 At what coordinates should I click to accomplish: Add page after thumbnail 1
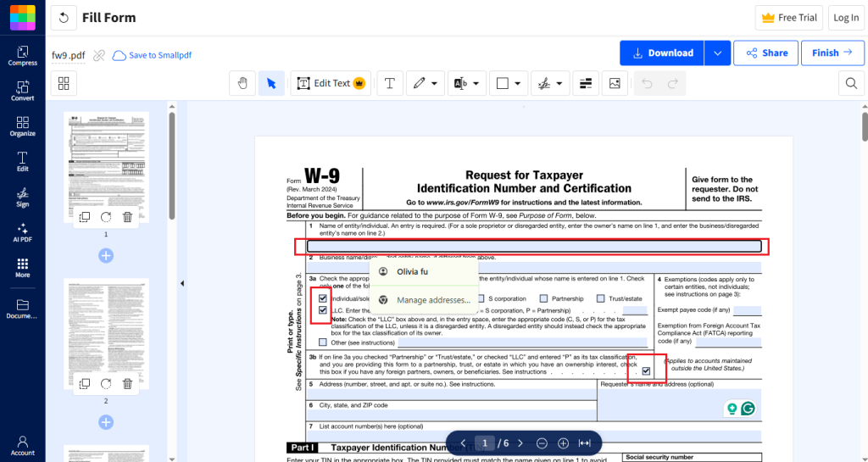tap(106, 256)
